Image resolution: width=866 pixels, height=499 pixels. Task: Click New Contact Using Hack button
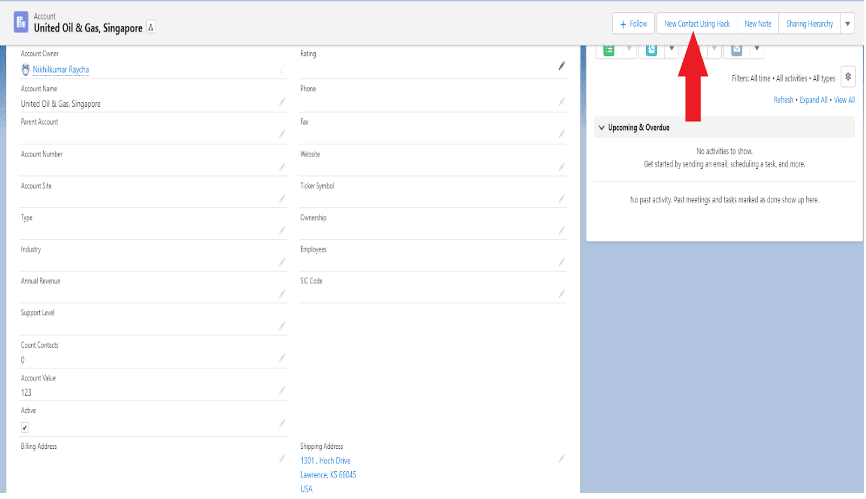[697, 24]
